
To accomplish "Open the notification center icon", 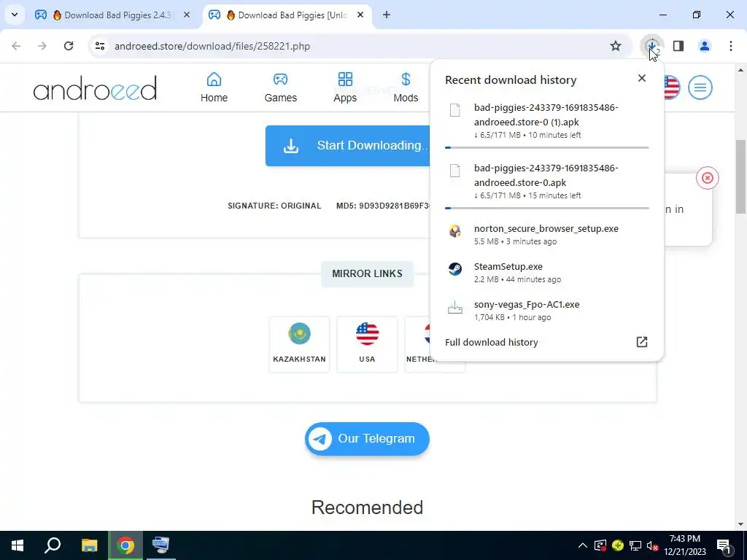I will [x=724, y=545].
